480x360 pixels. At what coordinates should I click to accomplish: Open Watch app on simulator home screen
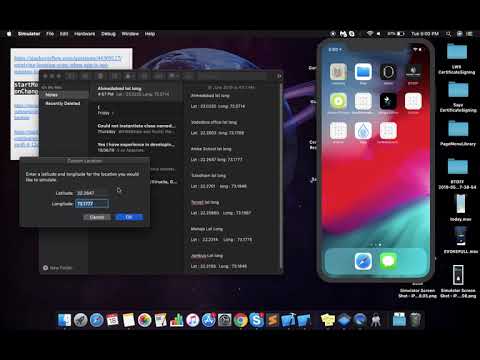point(388,72)
